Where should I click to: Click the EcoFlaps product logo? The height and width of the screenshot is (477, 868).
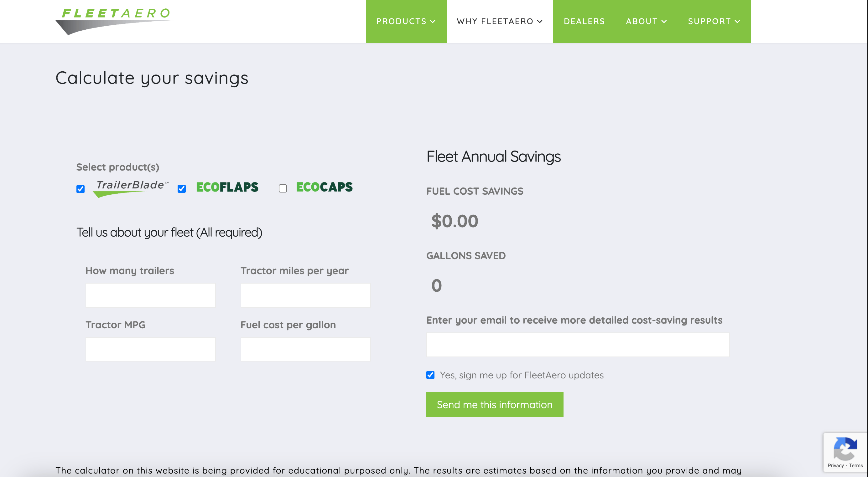[227, 187]
